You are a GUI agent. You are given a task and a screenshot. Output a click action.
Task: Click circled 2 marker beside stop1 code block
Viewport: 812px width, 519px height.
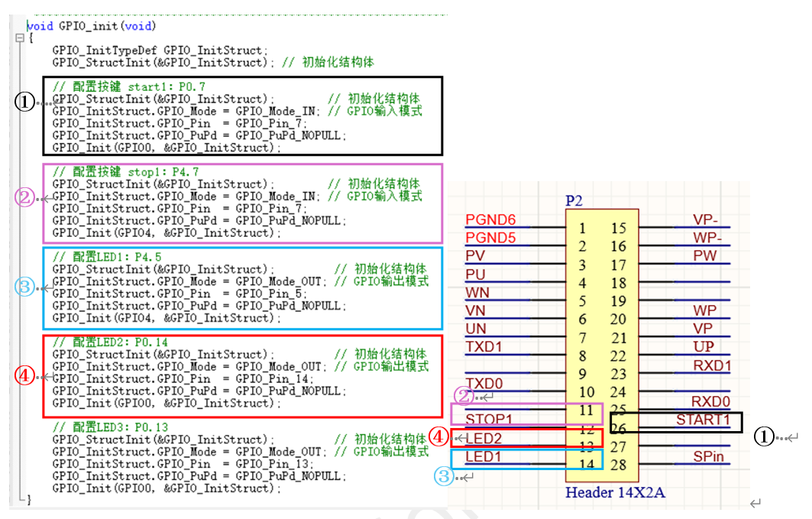(x=25, y=197)
